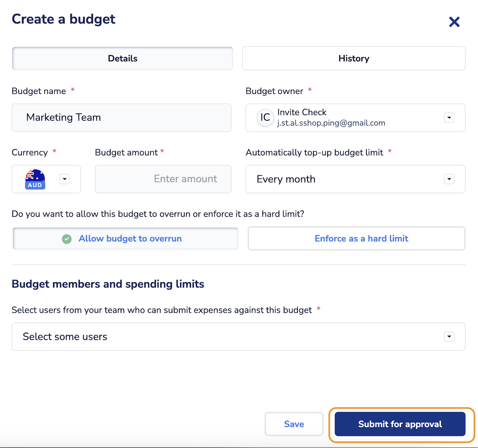Image resolution: width=478 pixels, height=448 pixels.
Task: Click the owner email j.st.al.sshop.ping@gmail.com
Action: point(331,123)
